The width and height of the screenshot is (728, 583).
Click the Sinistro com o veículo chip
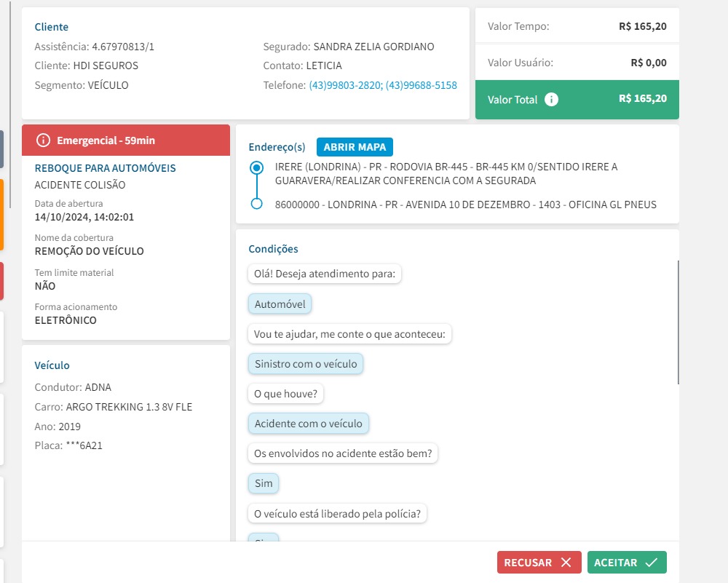pyautogui.click(x=306, y=364)
